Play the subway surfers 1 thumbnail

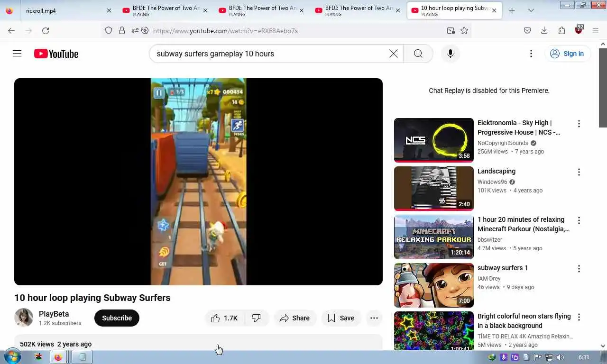tap(433, 285)
